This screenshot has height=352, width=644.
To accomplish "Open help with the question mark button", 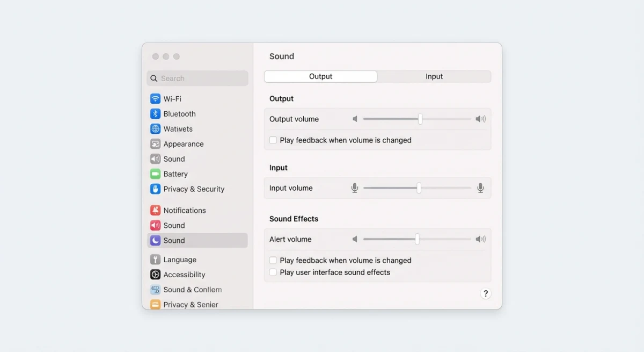I will click(486, 293).
